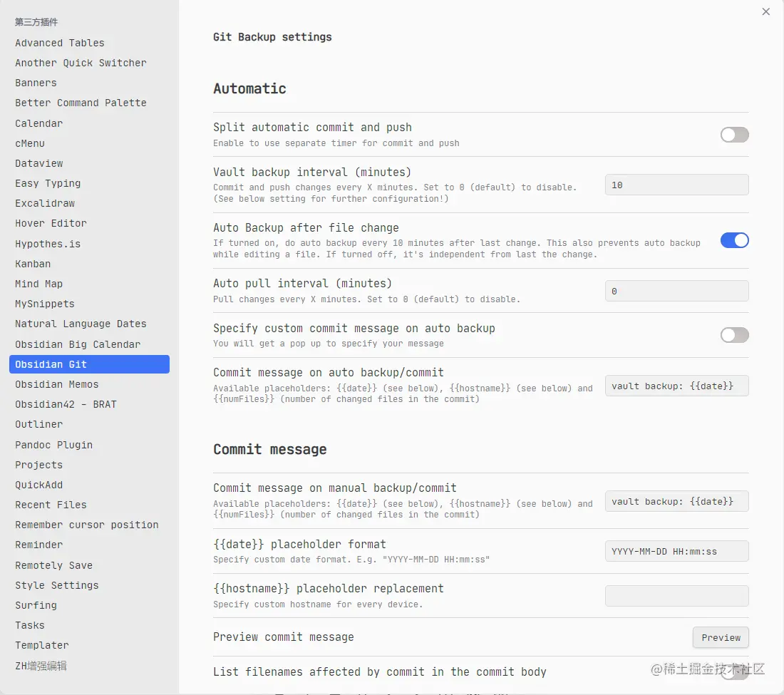Enable Split automatic commit and push toggle
784x695 pixels.
734,135
